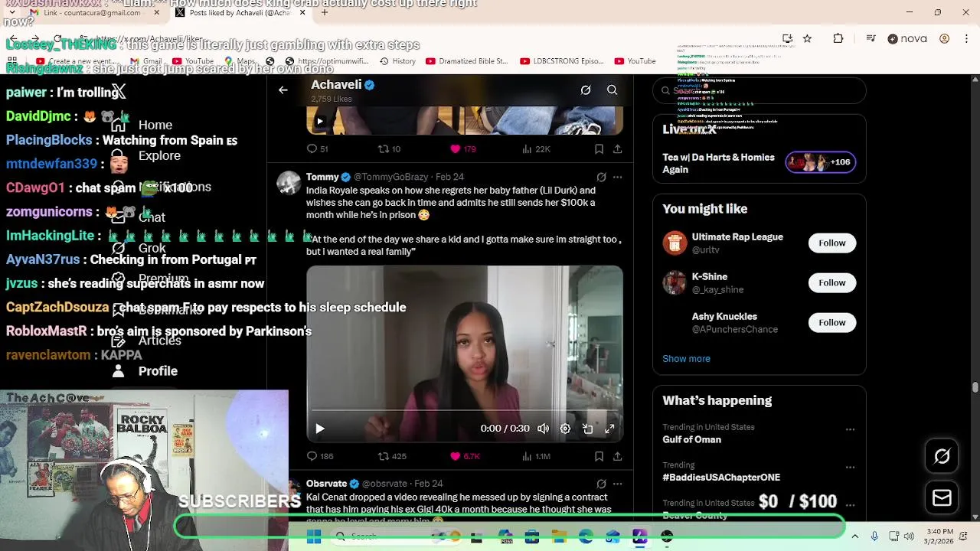Open the nova profile chip in Chrome

pyautogui.click(x=909, y=39)
